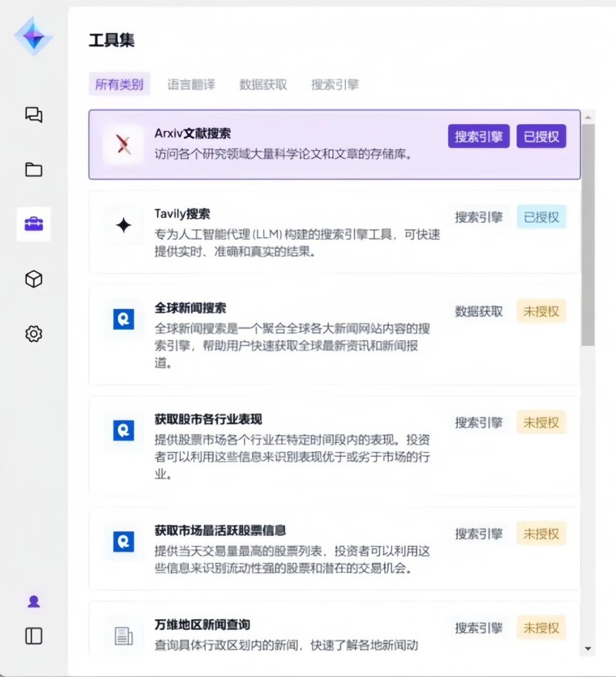616x677 pixels.
Task: Switch to the 搜索引擎 category tab
Action: click(x=333, y=84)
